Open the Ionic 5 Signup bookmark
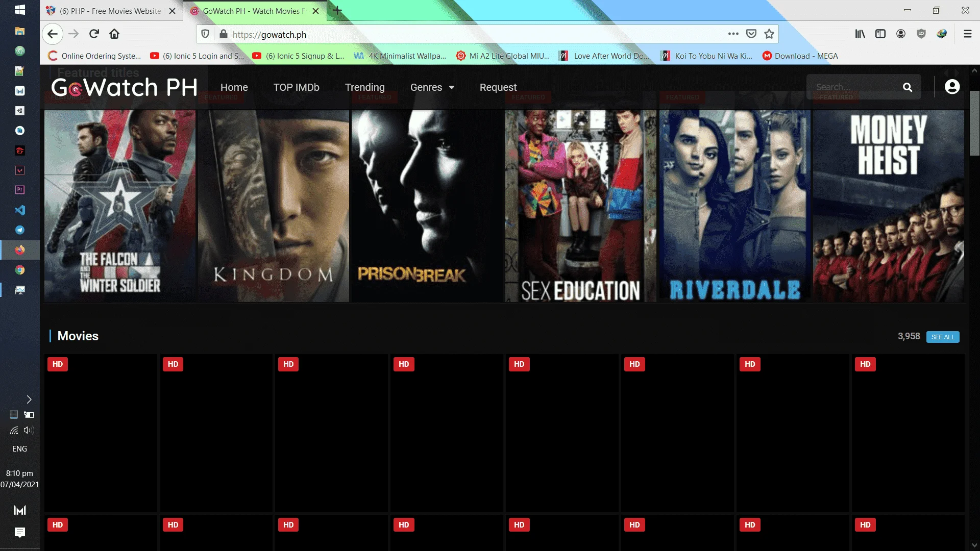 [299, 56]
